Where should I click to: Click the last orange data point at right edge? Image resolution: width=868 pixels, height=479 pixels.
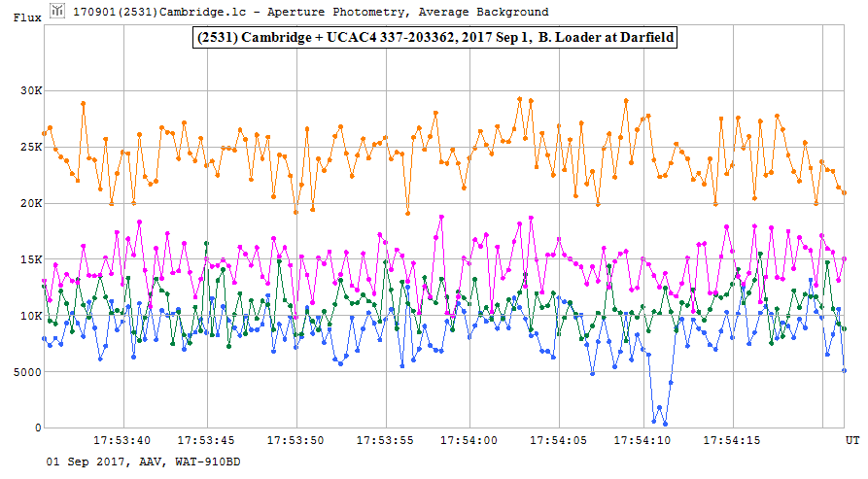845,192
